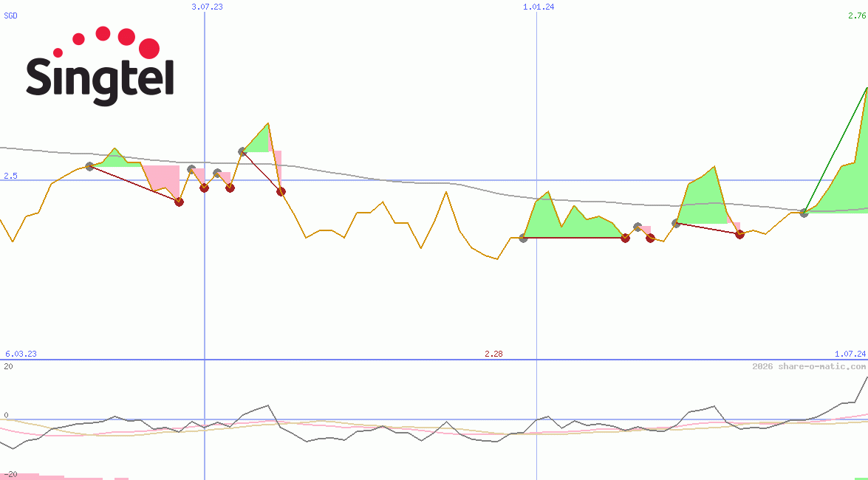
Task: Click the first red signal dot marker
Action: [x=178, y=201]
